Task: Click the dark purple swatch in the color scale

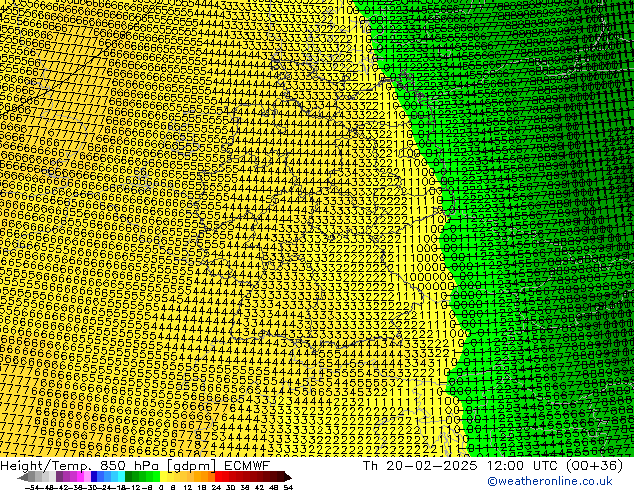Action: point(59,477)
